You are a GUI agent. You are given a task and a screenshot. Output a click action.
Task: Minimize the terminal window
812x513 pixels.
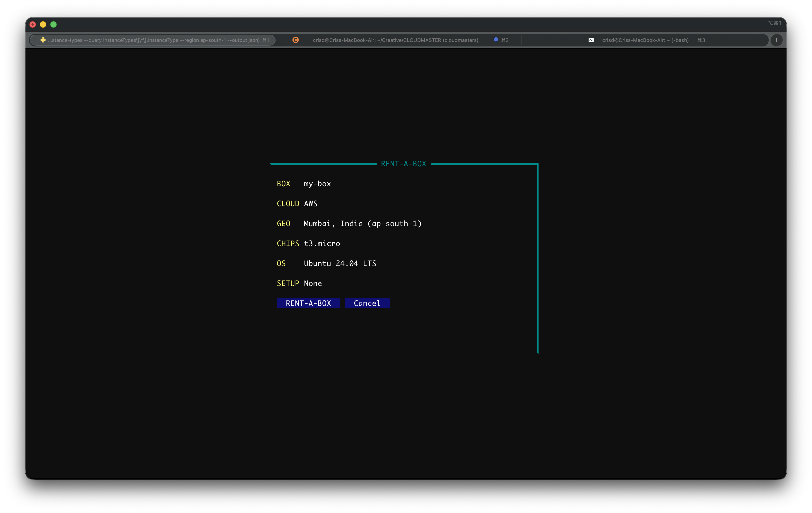[x=43, y=24]
